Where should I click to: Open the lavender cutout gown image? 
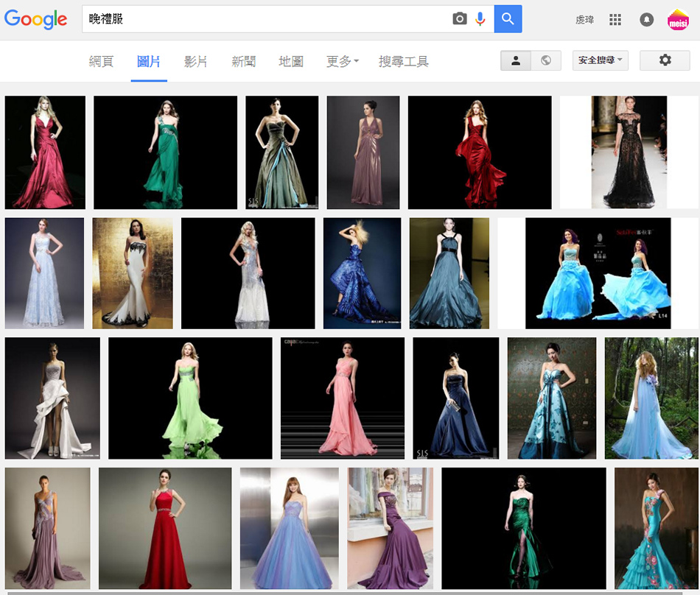(47, 528)
